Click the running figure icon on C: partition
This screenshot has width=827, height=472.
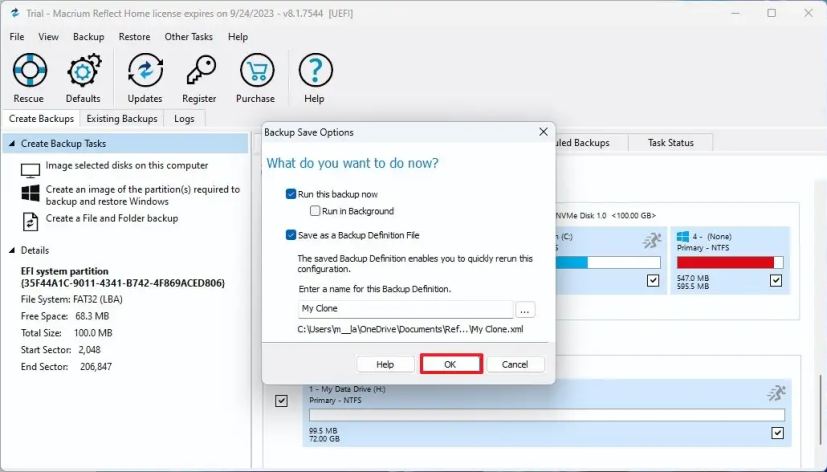tap(652, 240)
